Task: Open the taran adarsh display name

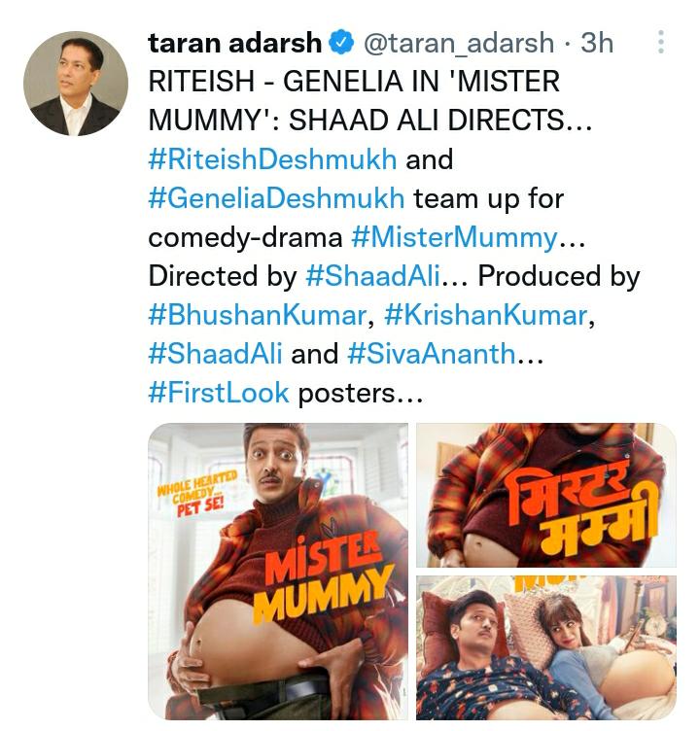Action: [x=234, y=43]
